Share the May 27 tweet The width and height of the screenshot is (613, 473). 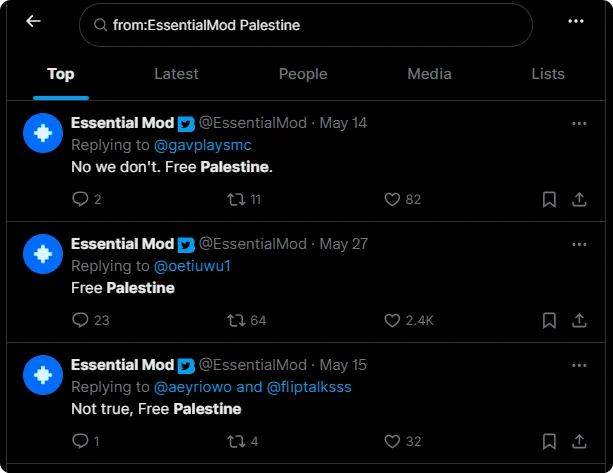[579, 321]
